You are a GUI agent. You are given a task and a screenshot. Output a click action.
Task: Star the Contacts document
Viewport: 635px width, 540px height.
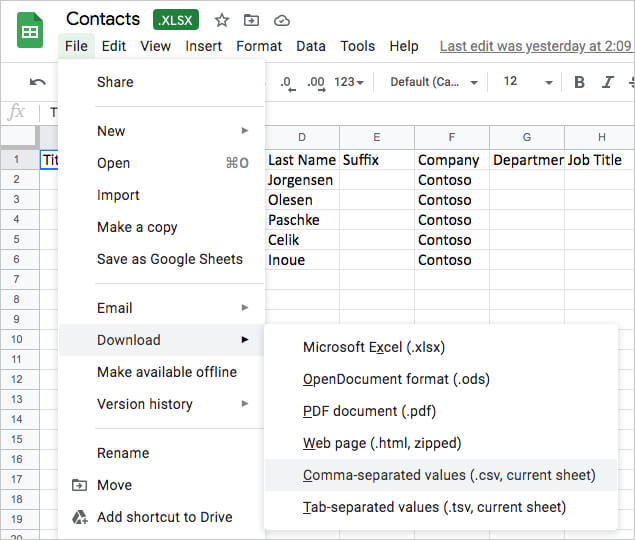(222, 19)
